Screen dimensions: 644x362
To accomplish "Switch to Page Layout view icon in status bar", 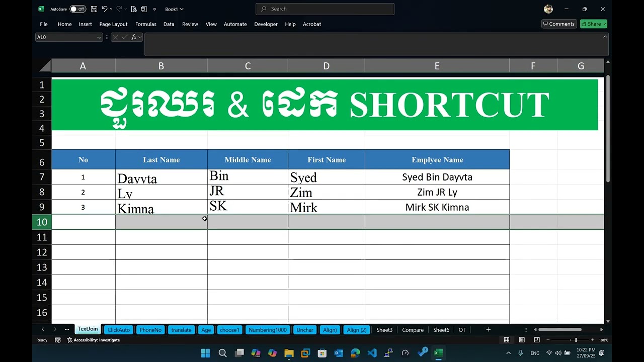I will tap(522, 340).
